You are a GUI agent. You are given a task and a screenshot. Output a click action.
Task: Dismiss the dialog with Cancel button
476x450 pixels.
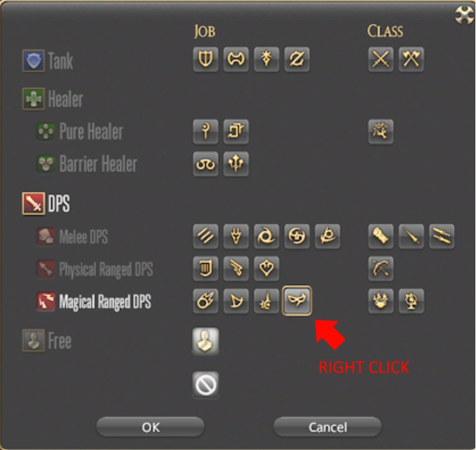(x=327, y=427)
